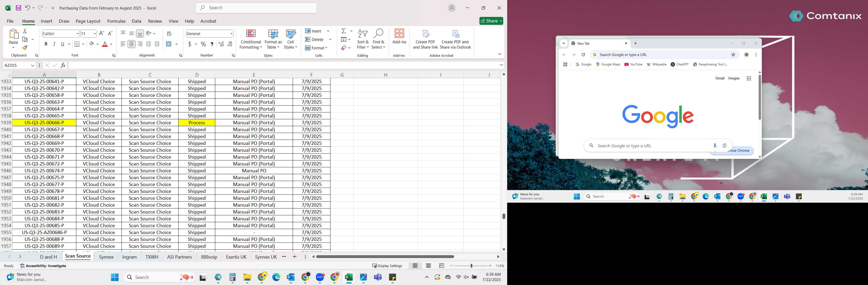Image resolution: width=868 pixels, height=285 pixels.
Task: Open the Insert ribbon tab
Action: click(x=46, y=21)
